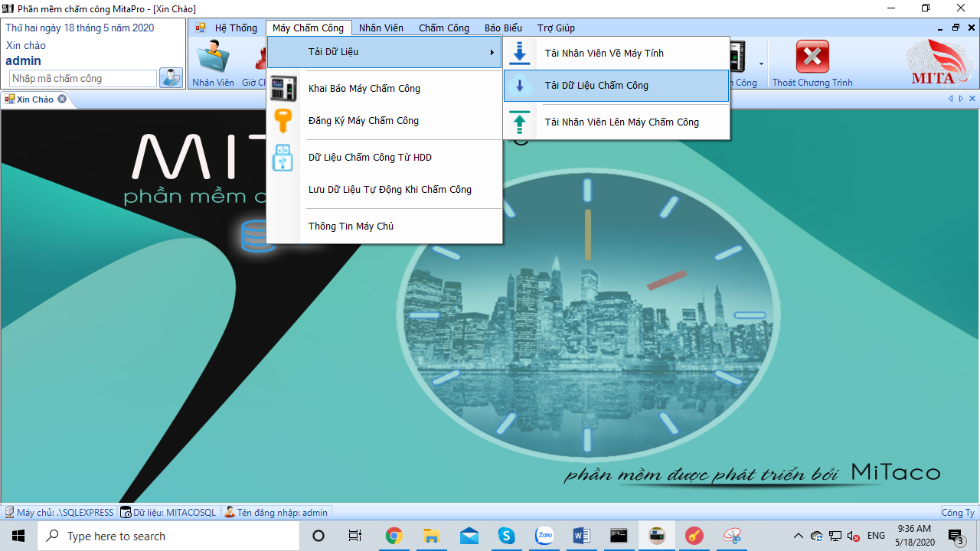
Task: Open the toolbar overflow dropdown arrow
Action: pyautogui.click(x=761, y=64)
